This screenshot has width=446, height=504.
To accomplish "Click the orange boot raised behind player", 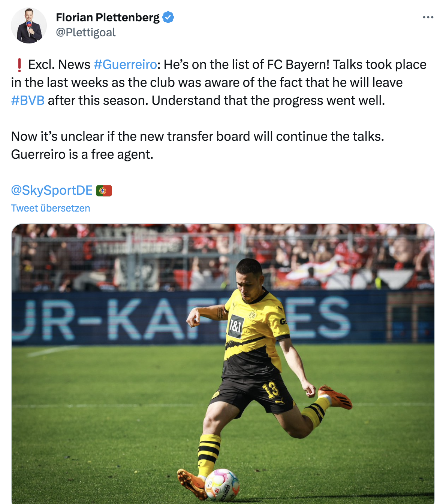I will coord(335,397).
